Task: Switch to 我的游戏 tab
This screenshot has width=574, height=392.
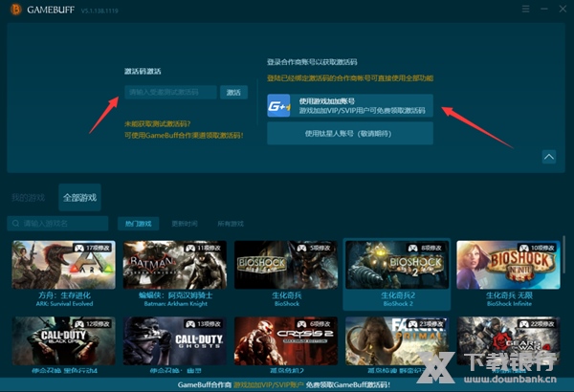Action: (28, 198)
